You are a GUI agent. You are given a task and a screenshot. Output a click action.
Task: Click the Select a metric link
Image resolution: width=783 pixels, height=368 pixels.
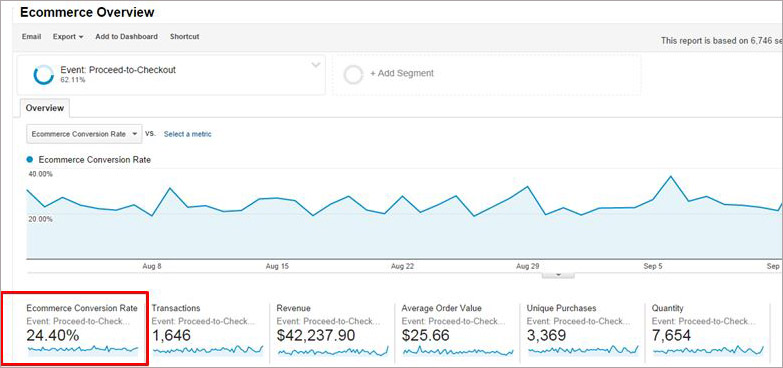(x=187, y=134)
